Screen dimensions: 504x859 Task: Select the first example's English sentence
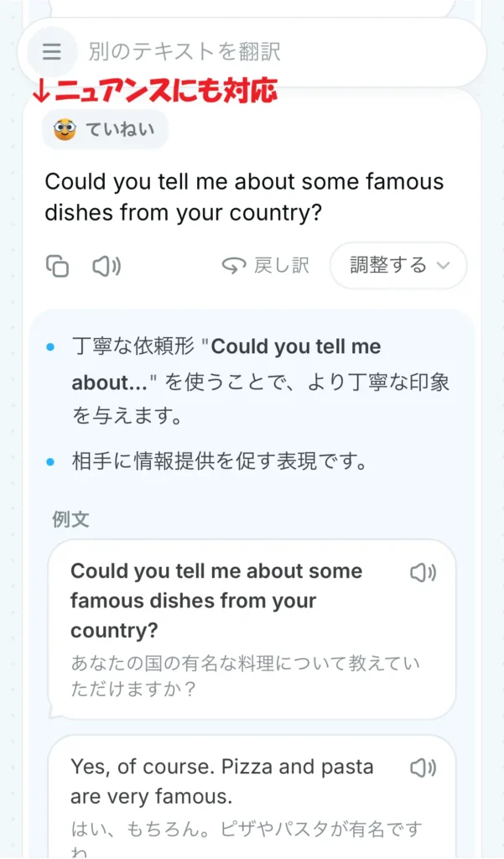[216, 601]
